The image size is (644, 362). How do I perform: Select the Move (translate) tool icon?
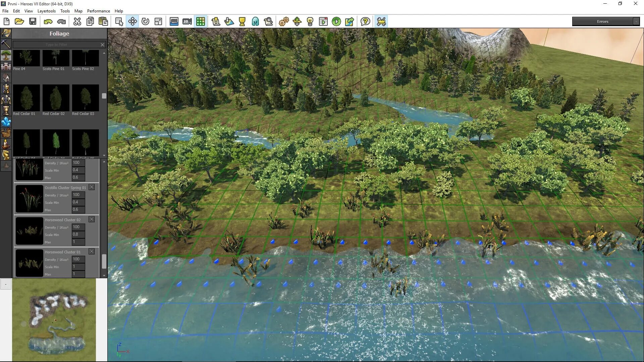(132, 21)
